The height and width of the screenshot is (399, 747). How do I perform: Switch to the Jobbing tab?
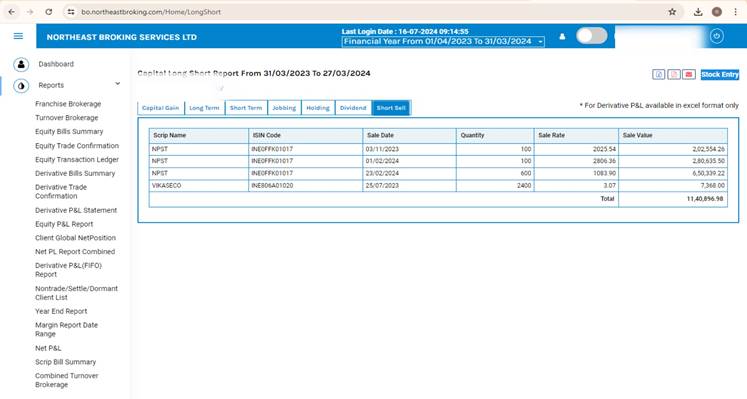(284, 108)
